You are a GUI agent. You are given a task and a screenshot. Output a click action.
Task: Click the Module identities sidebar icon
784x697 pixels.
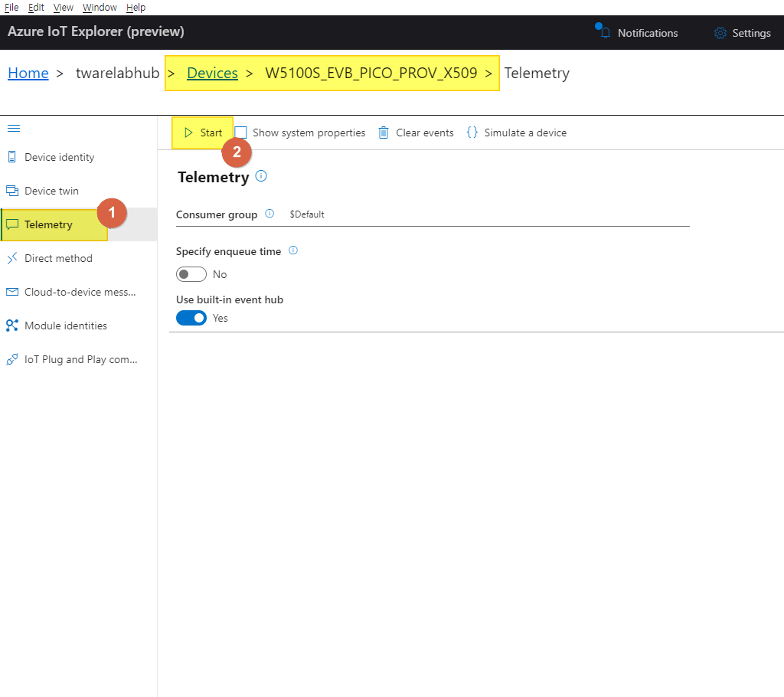point(12,326)
